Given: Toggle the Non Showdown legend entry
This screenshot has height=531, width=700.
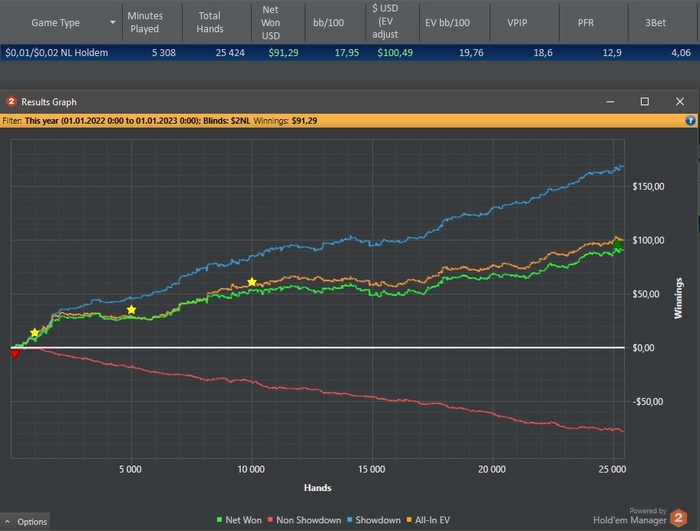Looking at the screenshot, I should point(304,520).
